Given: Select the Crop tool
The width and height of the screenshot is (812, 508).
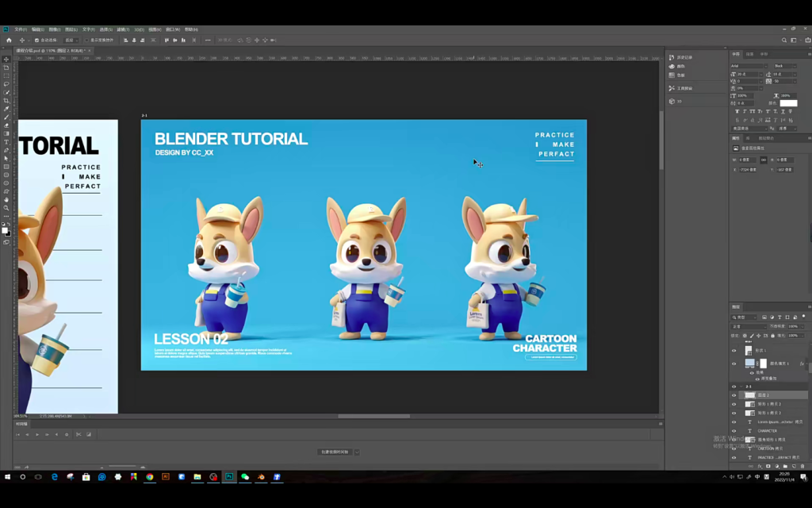Looking at the screenshot, I should coord(6,101).
